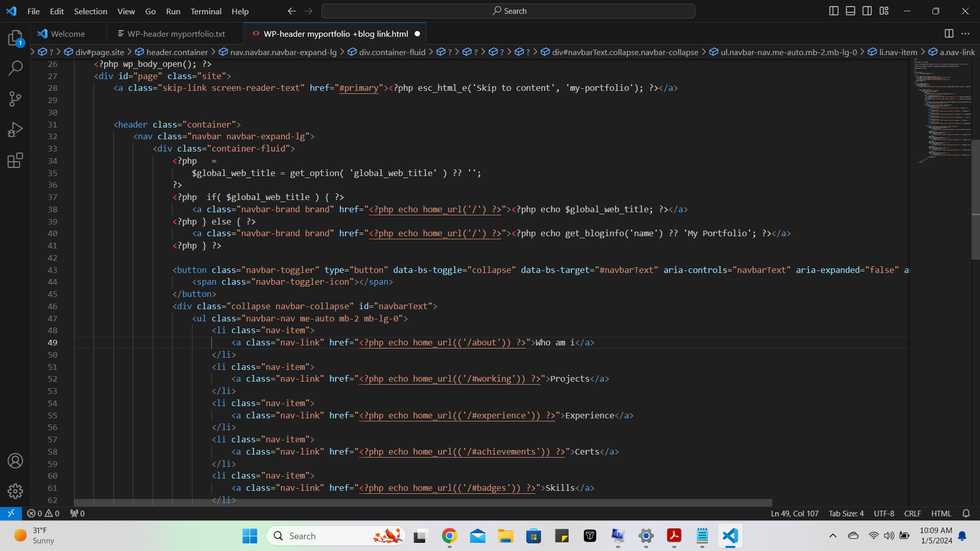This screenshot has height=551, width=980.
Task: Open the Go menu
Action: 150,11
